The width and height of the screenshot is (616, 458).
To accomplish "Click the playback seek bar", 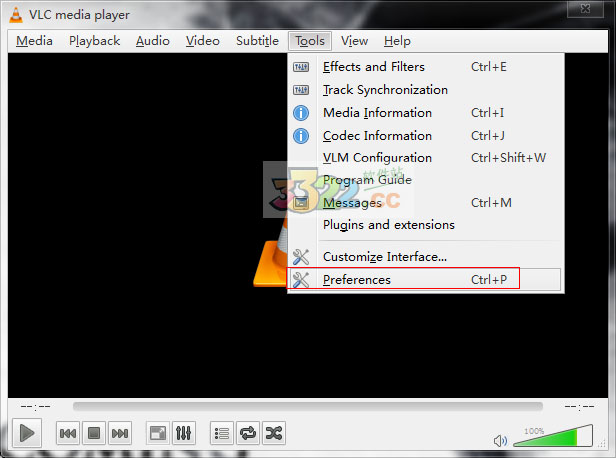I will (308, 406).
